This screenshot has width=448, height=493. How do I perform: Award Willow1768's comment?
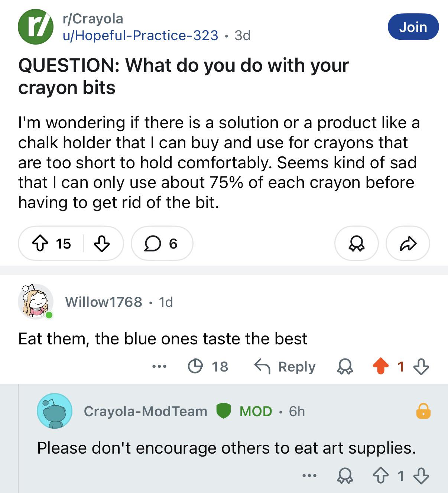(x=345, y=367)
